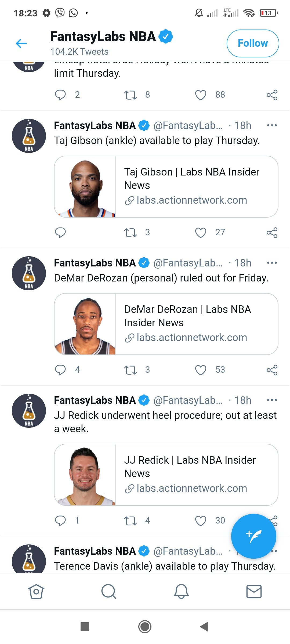Follow the FantasyLabs NBA account
The height and width of the screenshot is (644, 290).
(253, 43)
